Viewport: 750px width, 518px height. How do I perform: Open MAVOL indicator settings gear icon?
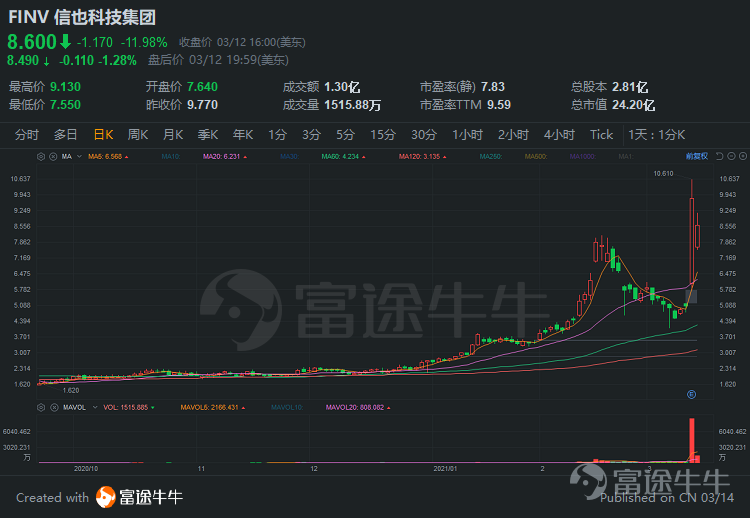pos(41,408)
